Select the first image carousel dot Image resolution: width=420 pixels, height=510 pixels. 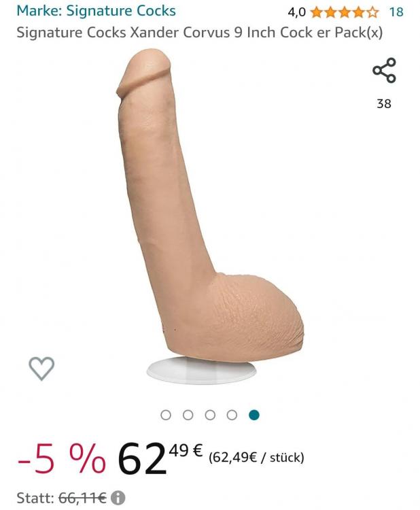166,415
